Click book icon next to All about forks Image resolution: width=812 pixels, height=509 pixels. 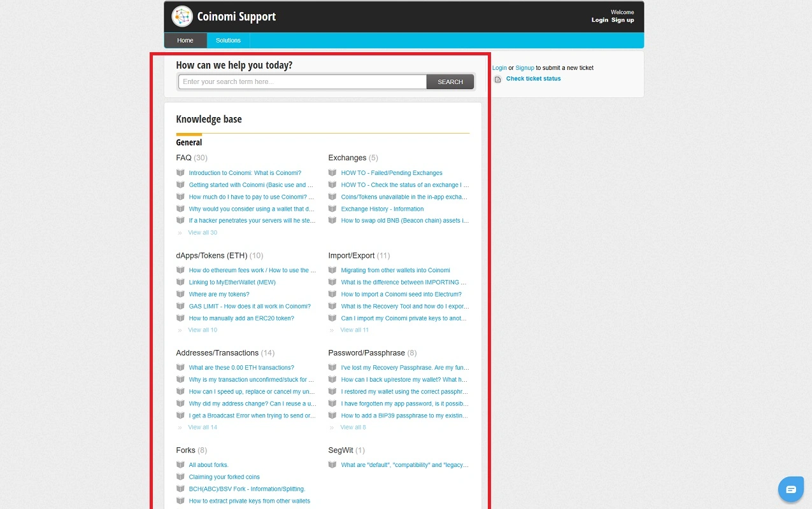point(180,465)
